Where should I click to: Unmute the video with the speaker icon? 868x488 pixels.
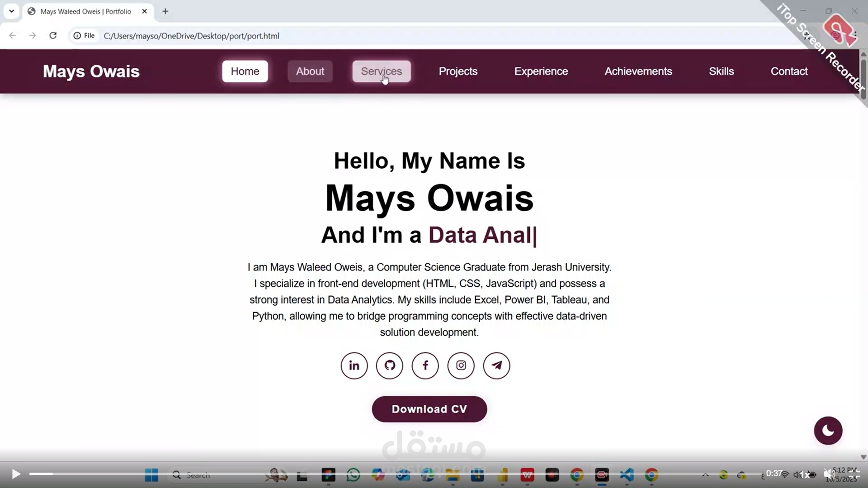[x=829, y=474]
